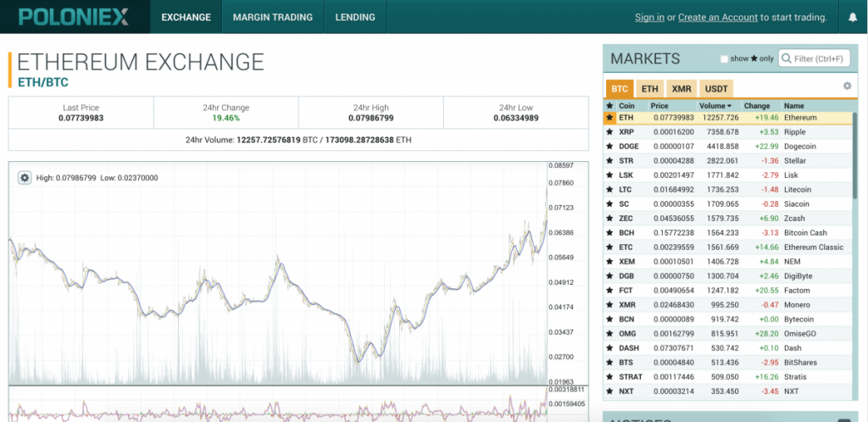Image resolution: width=868 pixels, height=422 pixels.
Task: Select the Litecoin market row
Action: pos(726,190)
